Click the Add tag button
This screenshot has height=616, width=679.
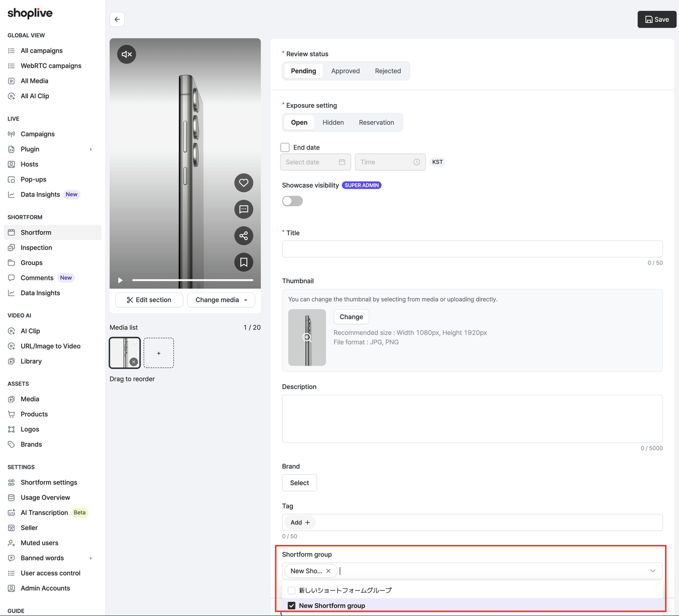point(300,523)
